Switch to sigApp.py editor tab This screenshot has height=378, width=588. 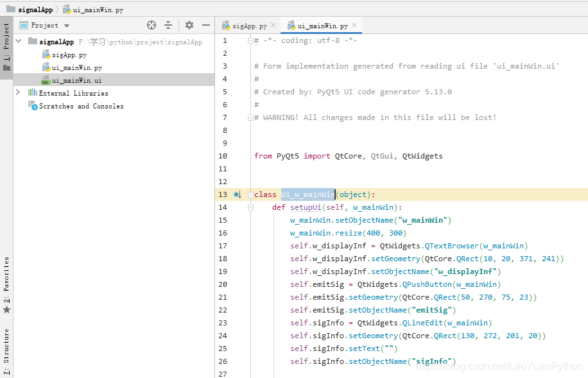pos(250,26)
